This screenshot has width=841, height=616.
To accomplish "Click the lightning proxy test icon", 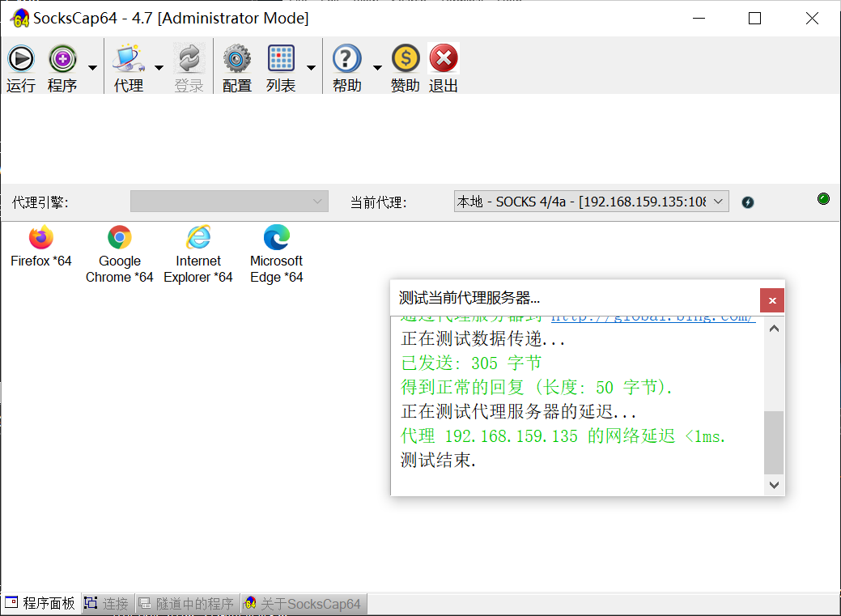I will [x=748, y=202].
